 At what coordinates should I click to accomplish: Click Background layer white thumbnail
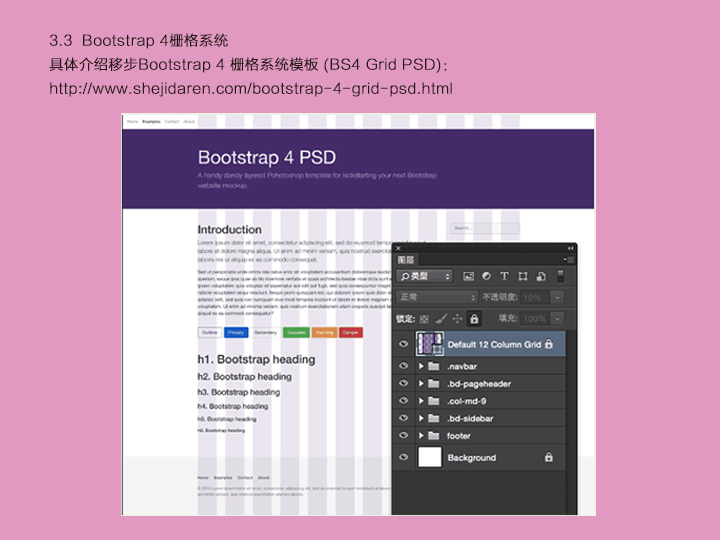point(430,457)
